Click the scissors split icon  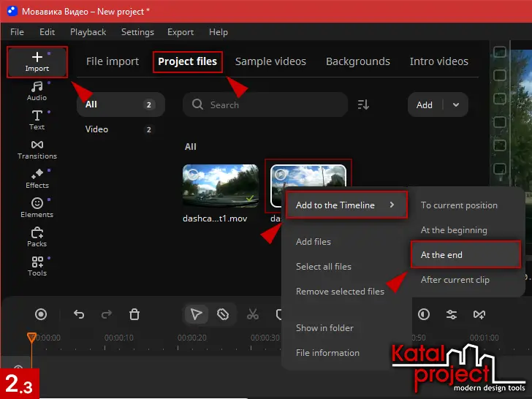pyautogui.click(x=253, y=314)
